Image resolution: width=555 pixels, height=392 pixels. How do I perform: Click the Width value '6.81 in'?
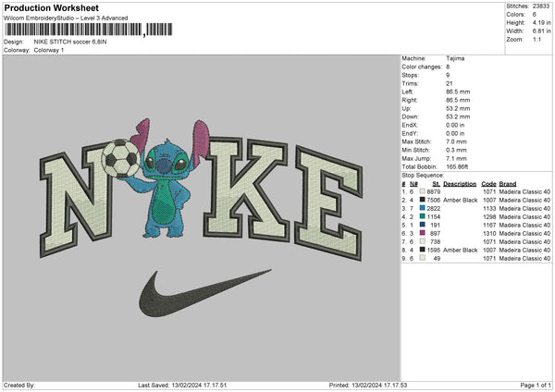[542, 31]
